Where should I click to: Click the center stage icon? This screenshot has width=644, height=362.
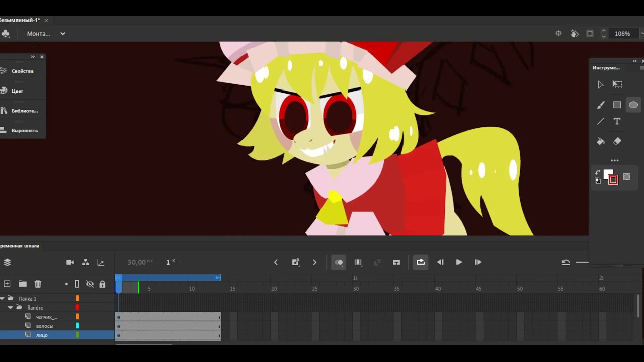point(558,33)
